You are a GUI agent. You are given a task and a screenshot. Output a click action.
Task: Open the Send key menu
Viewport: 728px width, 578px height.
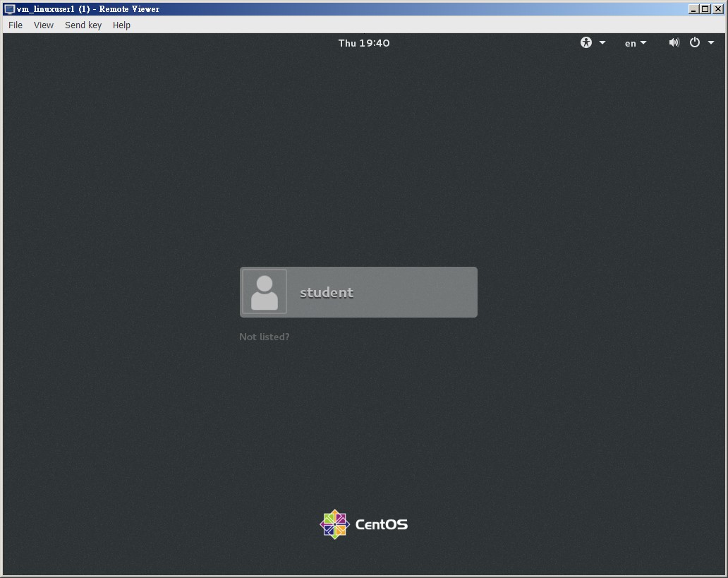click(83, 25)
